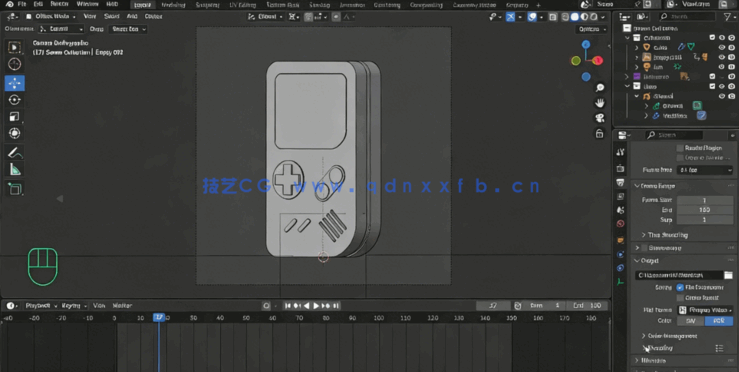
Task: Switch to wireframe viewport shading
Action: point(565,17)
